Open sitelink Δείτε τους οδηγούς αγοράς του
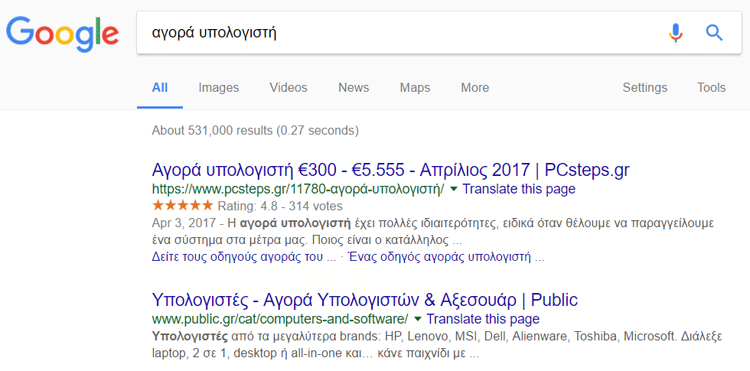The width and height of the screenshot is (750, 371). 244,258
